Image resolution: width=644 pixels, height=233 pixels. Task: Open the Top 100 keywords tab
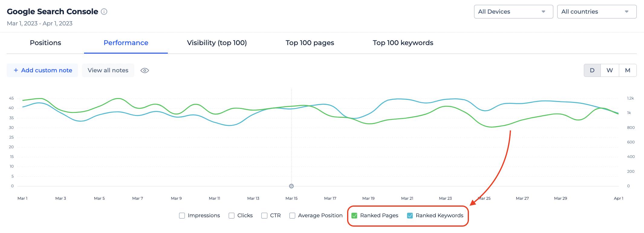(403, 43)
